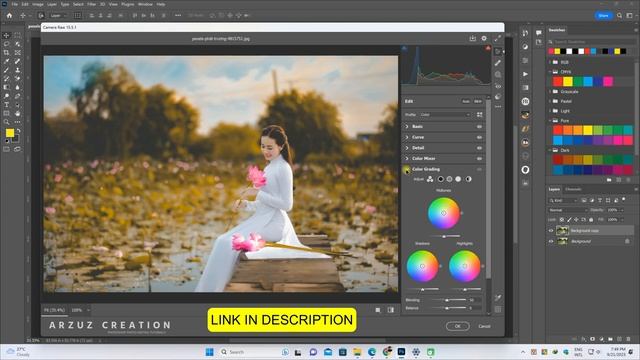This screenshot has width=640, height=360.
Task: Open the Filter menu
Action: pos(91,4)
